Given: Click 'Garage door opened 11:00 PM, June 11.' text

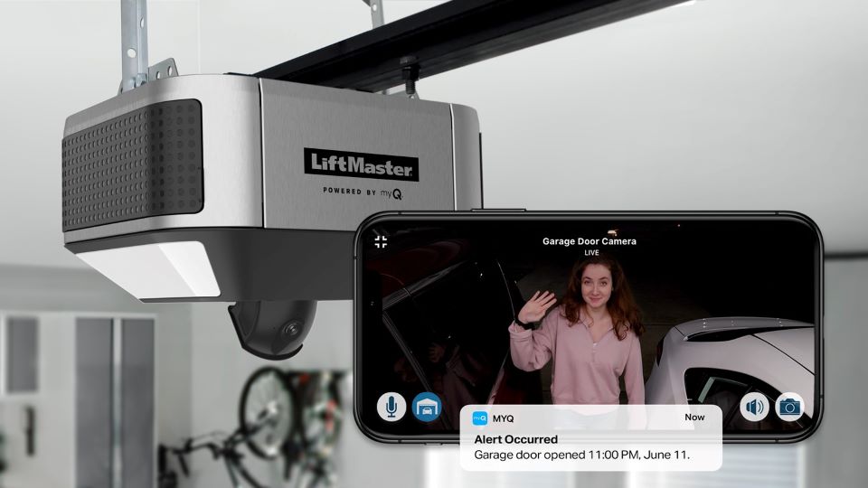Looking at the screenshot, I should (x=581, y=455).
